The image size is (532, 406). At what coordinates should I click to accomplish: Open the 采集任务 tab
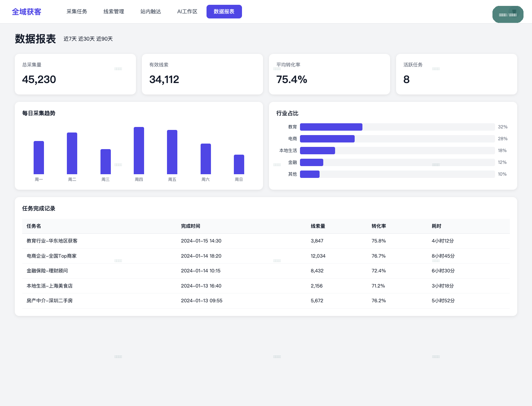click(x=77, y=11)
